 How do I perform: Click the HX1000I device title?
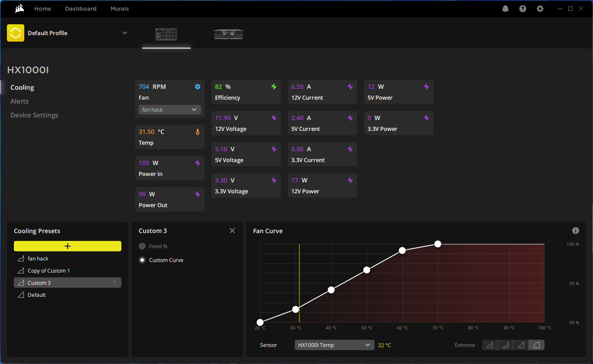pyautogui.click(x=28, y=70)
